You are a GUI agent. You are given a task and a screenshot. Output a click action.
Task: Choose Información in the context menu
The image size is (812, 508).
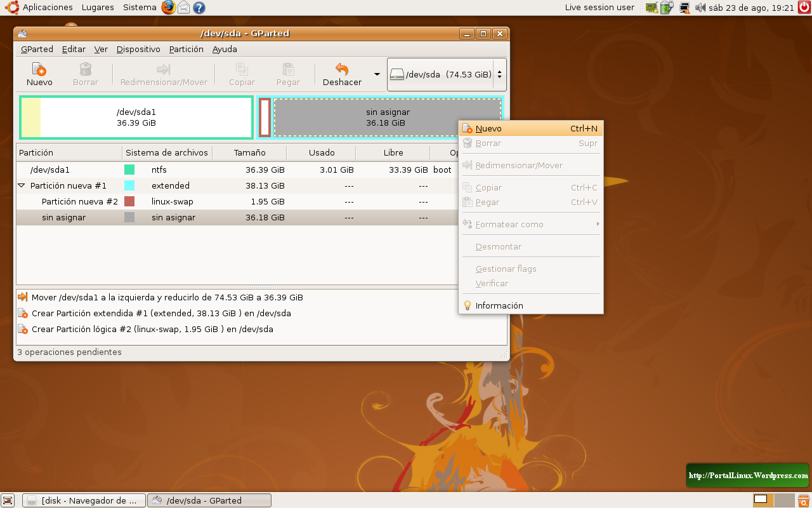click(531, 305)
